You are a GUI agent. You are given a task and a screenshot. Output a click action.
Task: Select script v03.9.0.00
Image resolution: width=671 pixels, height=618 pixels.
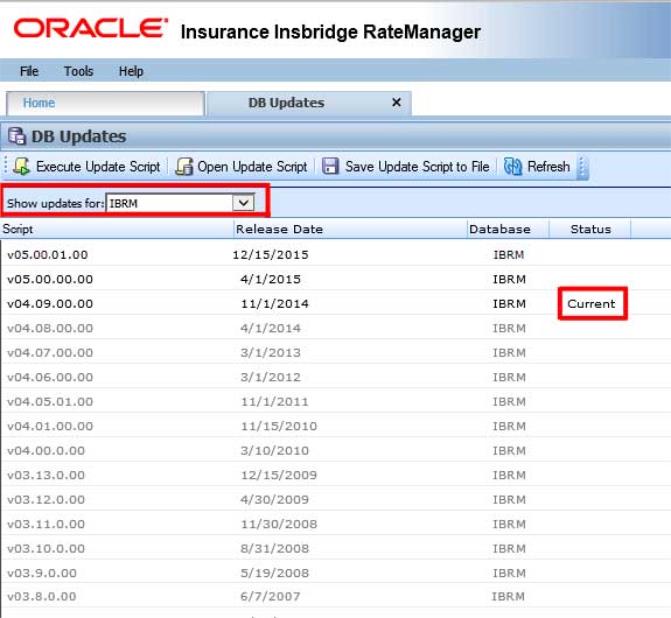[x=42, y=573]
